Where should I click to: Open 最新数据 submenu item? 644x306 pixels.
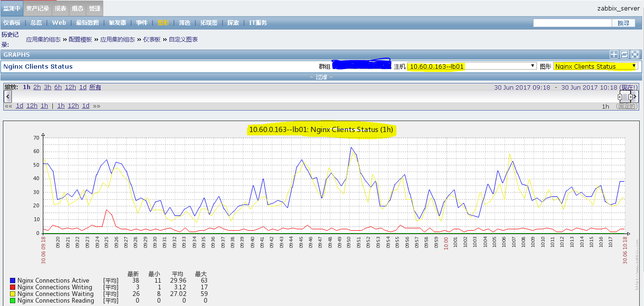pos(88,23)
